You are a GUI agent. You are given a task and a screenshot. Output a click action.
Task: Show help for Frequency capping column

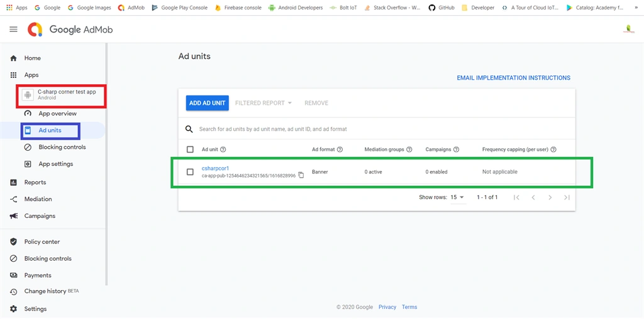[553, 149]
